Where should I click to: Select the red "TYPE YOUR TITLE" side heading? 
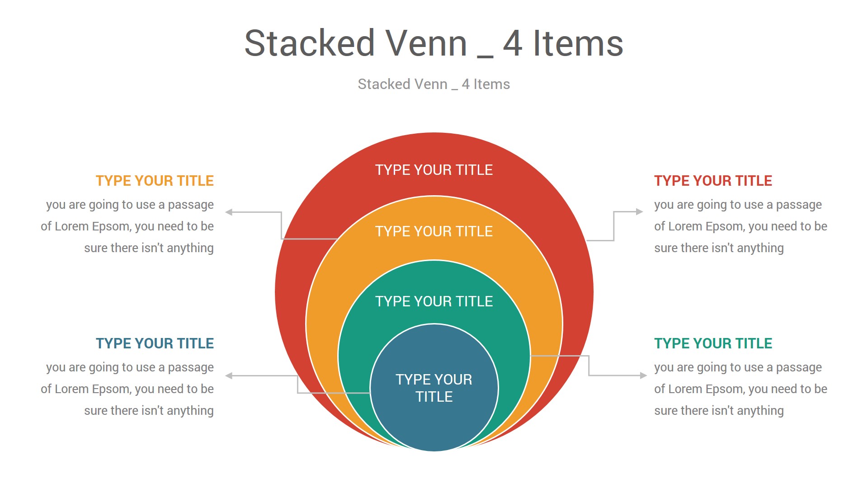713,181
